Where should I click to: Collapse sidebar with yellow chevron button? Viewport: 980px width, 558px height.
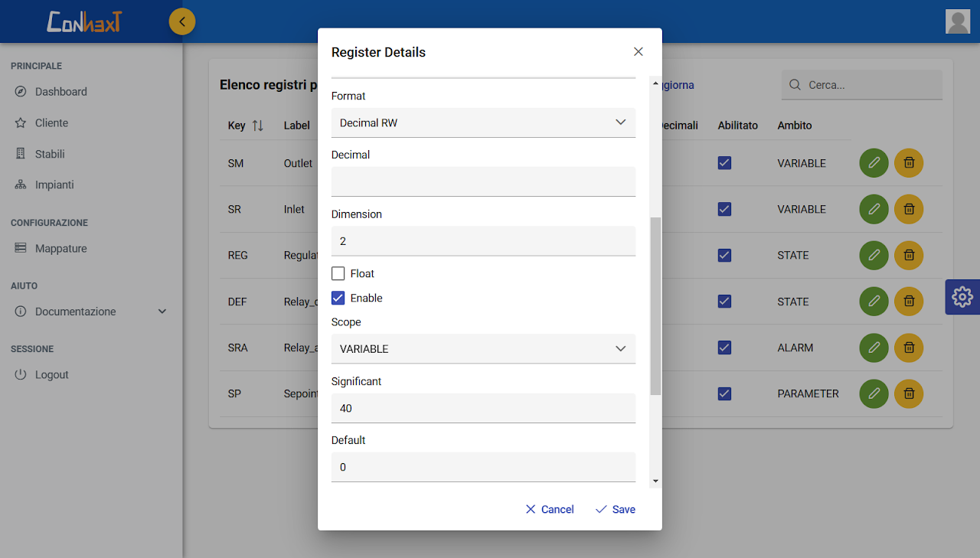(182, 21)
